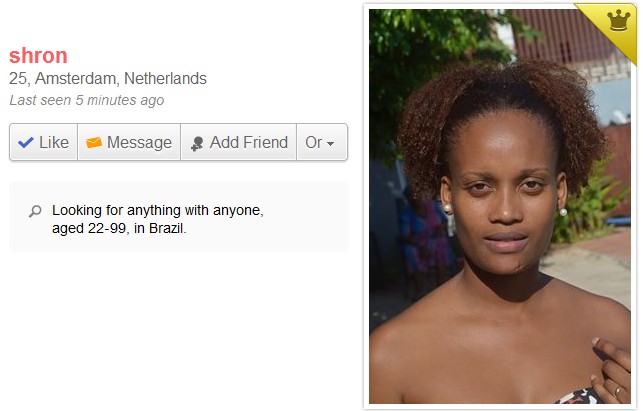Viewport: 643px width, 411px height.
Task: Click the Add Friend person icon
Action: tap(197, 143)
